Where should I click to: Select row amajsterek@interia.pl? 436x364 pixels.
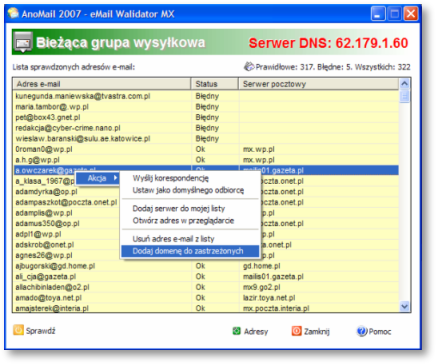206,308
